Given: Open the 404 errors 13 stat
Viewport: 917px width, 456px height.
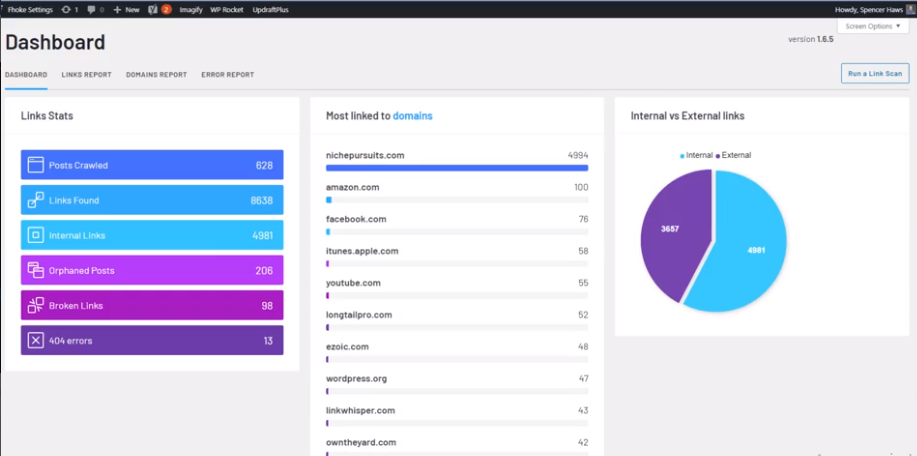Looking at the screenshot, I should pyautogui.click(x=152, y=340).
